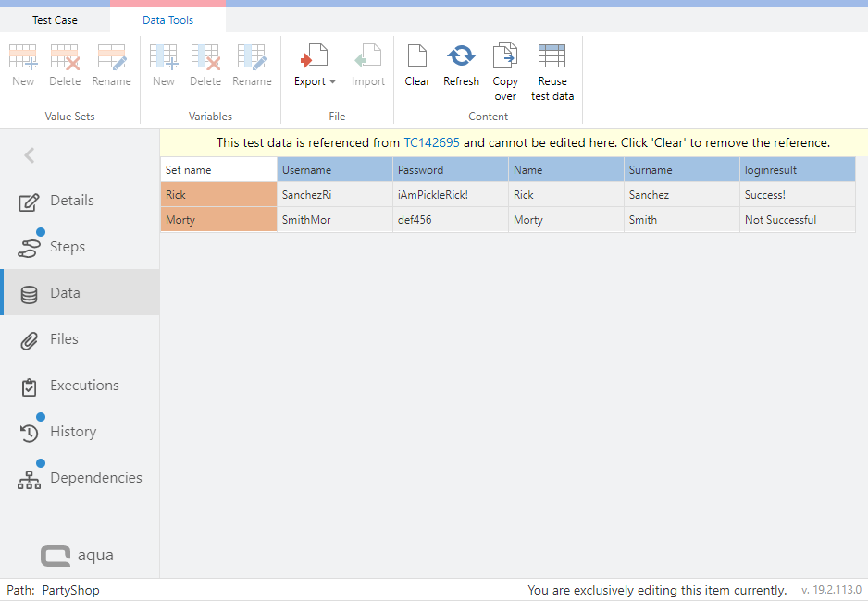Collapse the sidebar with back chevron
Screen dimensions: 868x601
pyautogui.click(x=30, y=155)
